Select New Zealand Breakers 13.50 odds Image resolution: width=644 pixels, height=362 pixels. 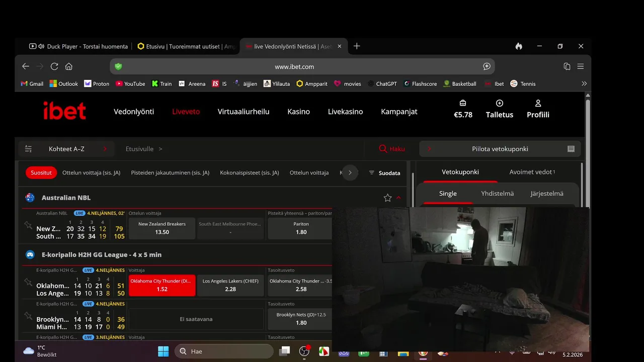tap(162, 228)
